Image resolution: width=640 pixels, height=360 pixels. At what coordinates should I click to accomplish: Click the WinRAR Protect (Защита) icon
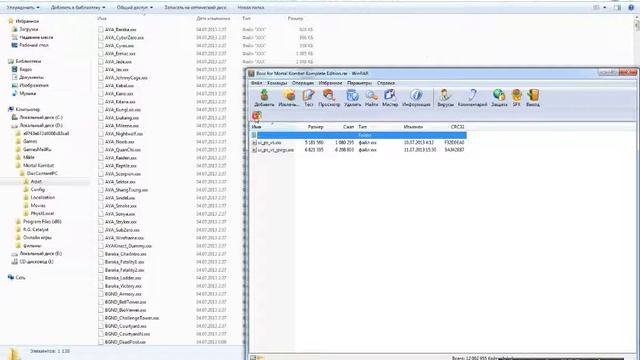click(499, 98)
